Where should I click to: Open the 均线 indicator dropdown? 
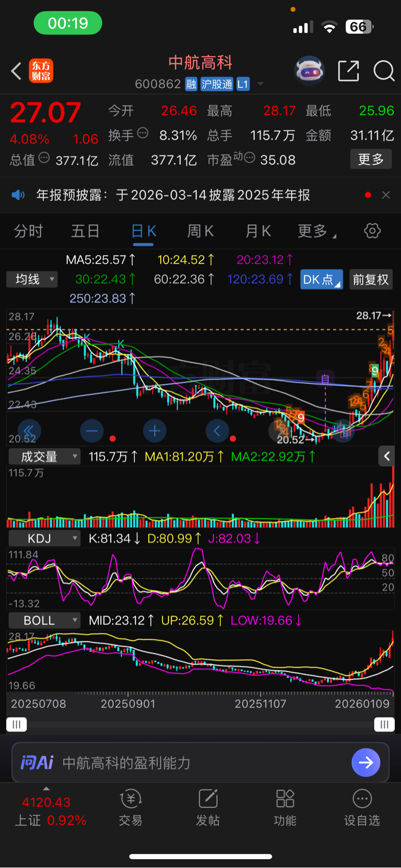pos(32,279)
